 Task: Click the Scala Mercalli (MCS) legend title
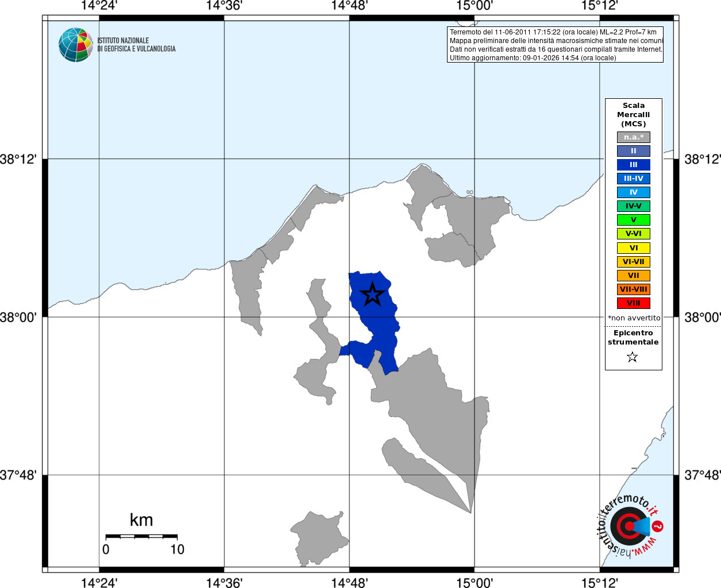(634, 115)
